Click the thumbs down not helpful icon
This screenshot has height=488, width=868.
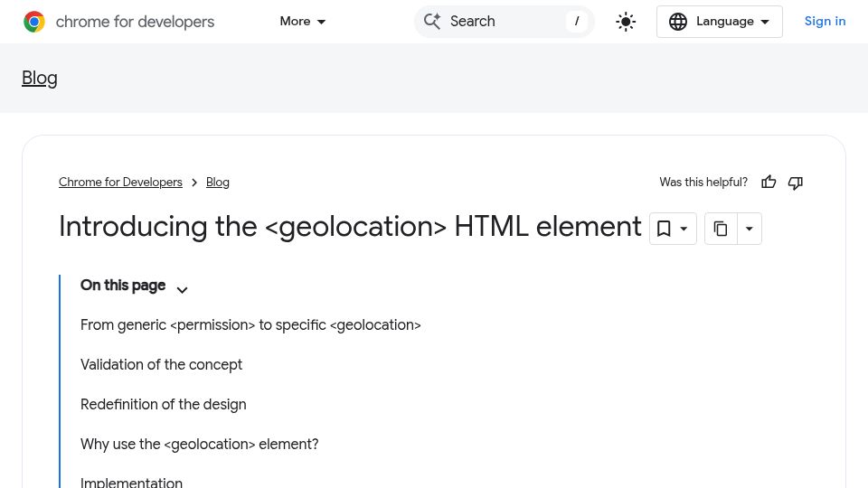pyautogui.click(x=796, y=183)
